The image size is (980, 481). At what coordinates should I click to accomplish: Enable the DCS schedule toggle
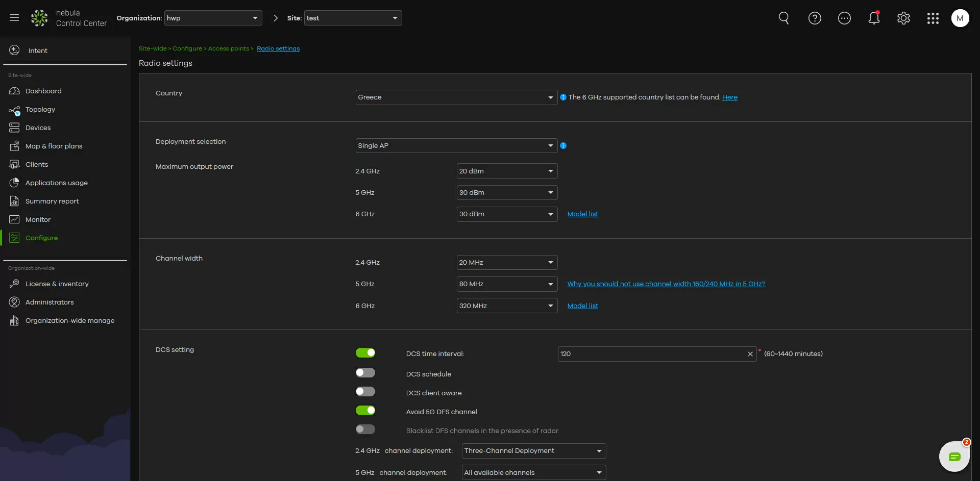365,373
